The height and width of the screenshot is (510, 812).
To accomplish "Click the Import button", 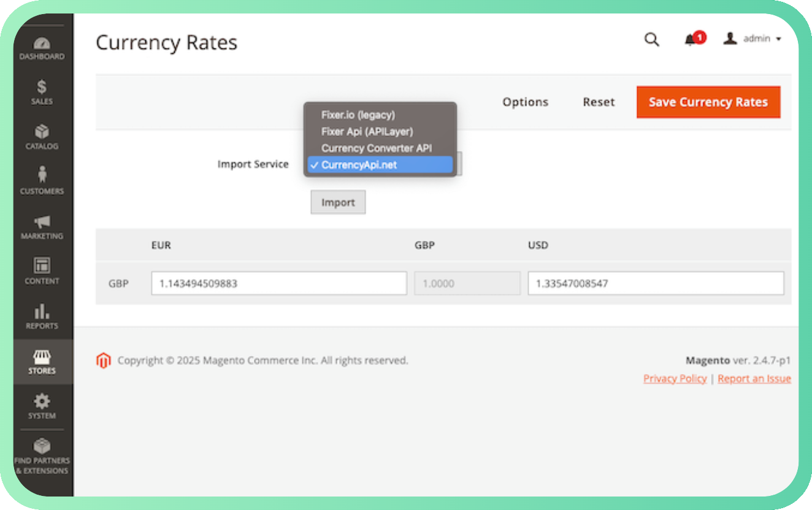I will pos(338,202).
